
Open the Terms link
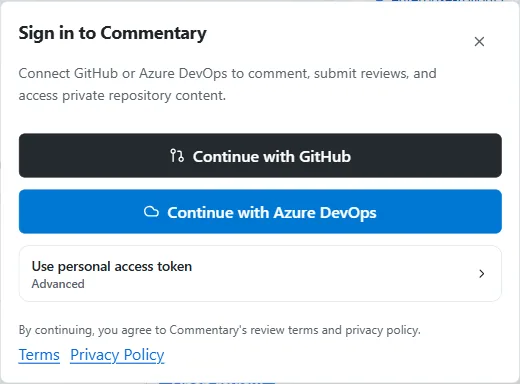39,355
